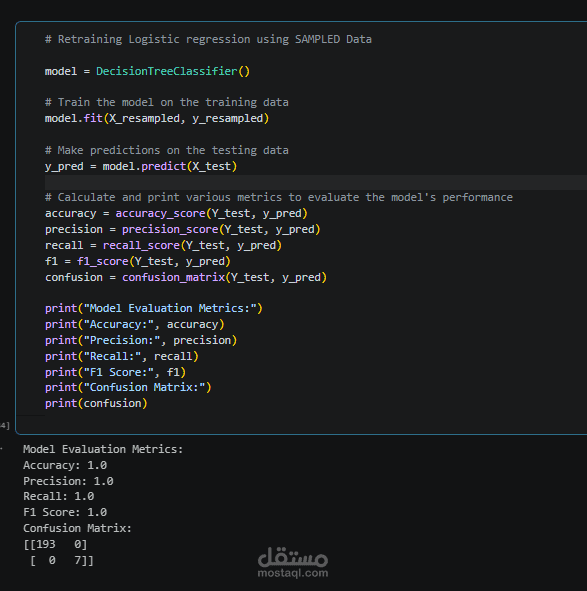
Task: Click the output actions arrow icon beside Model Evaluation Metrics
Action: 2,449
